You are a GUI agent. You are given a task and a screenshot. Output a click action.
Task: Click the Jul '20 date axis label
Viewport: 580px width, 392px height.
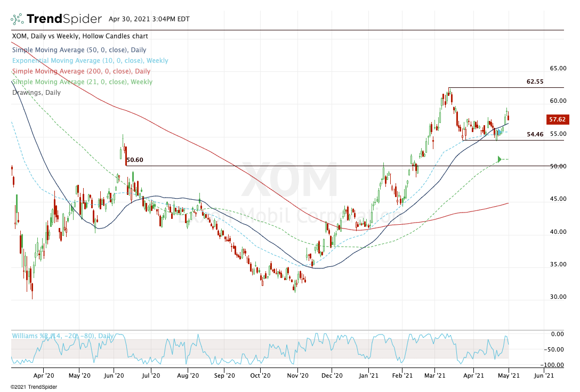coord(151,375)
